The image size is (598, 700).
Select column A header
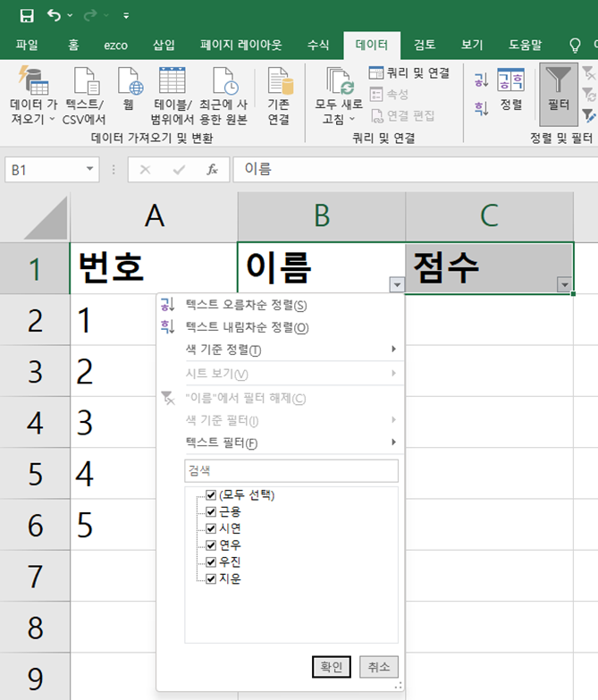tap(154, 216)
